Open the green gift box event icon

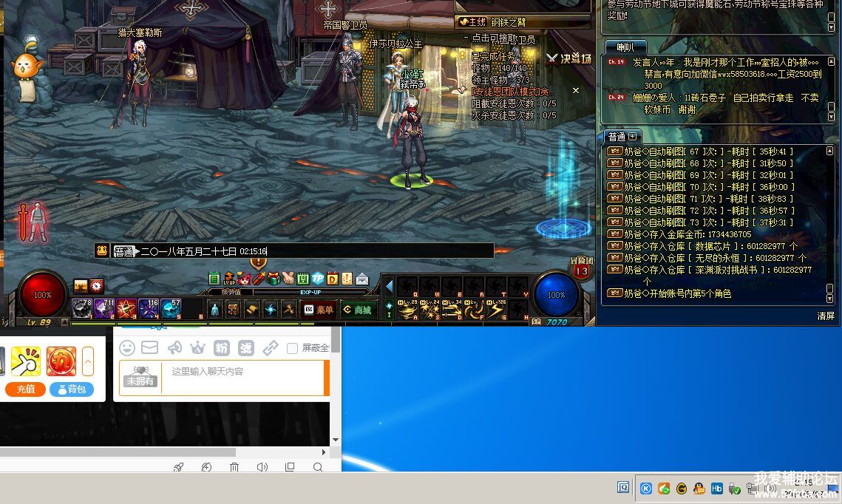pyautogui.click(x=274, y=278)
